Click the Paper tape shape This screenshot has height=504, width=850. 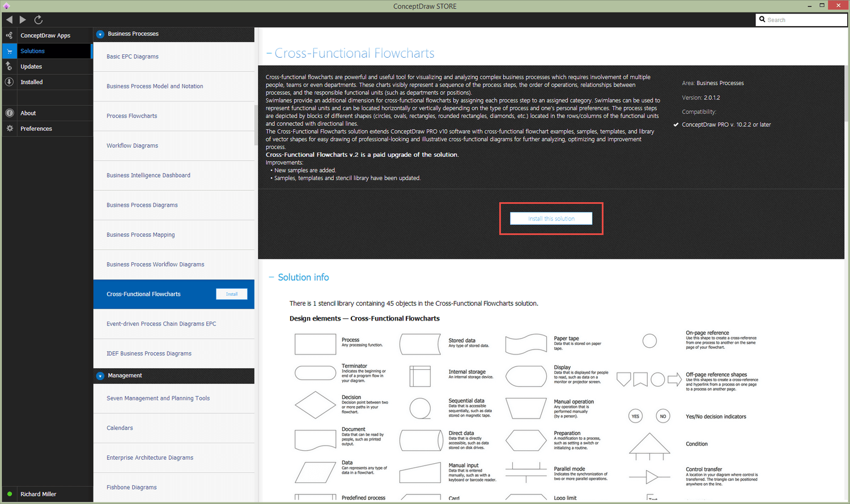point(526,344)
